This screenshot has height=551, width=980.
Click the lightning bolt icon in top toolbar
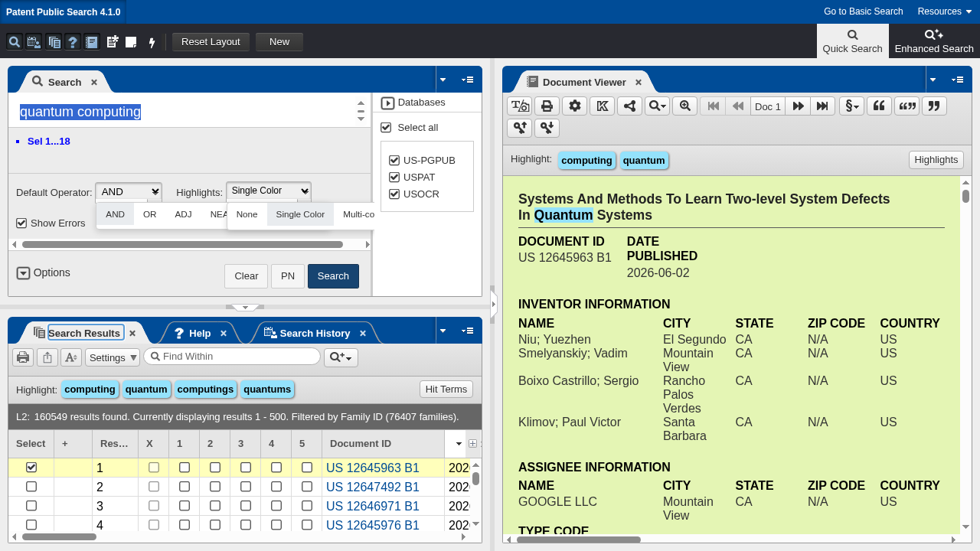click(152, 42)
